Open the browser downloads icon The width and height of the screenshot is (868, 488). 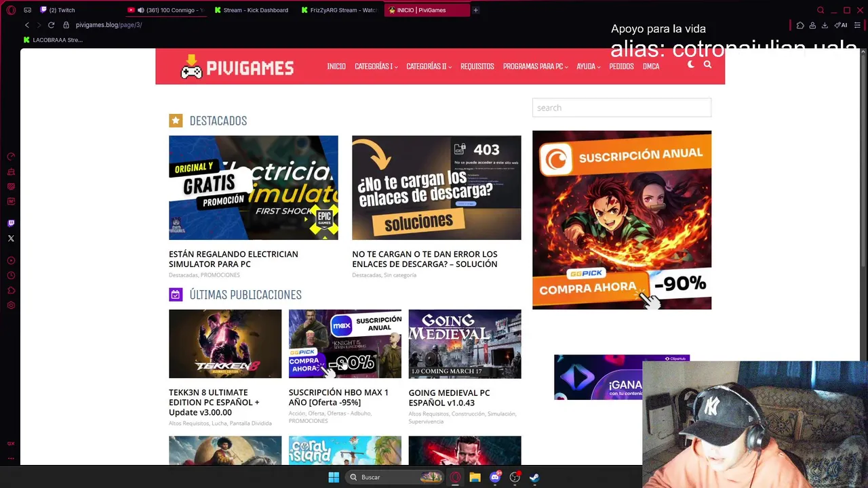[825, 25]
